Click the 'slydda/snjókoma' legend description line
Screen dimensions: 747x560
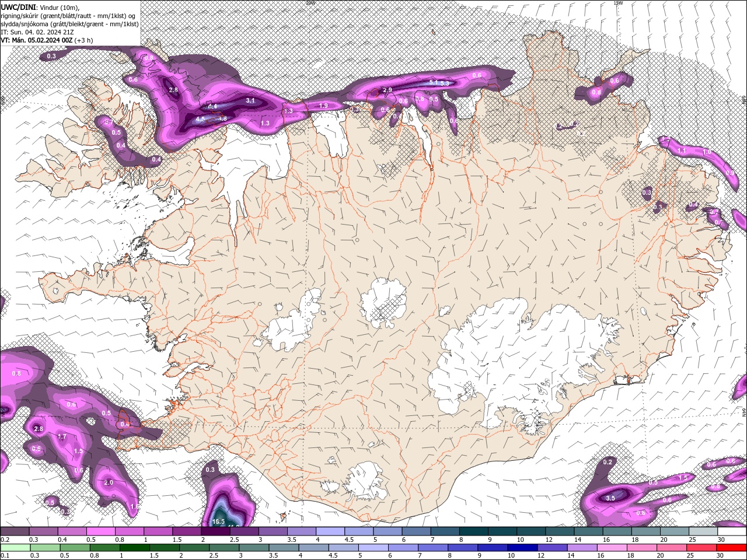tap(69, 24)
